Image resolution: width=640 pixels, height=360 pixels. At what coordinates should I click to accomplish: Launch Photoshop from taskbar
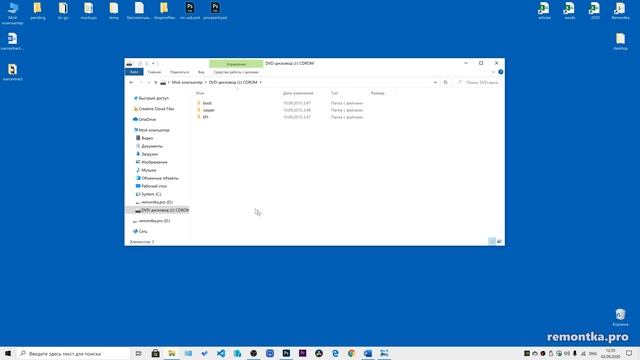point(286,353)
